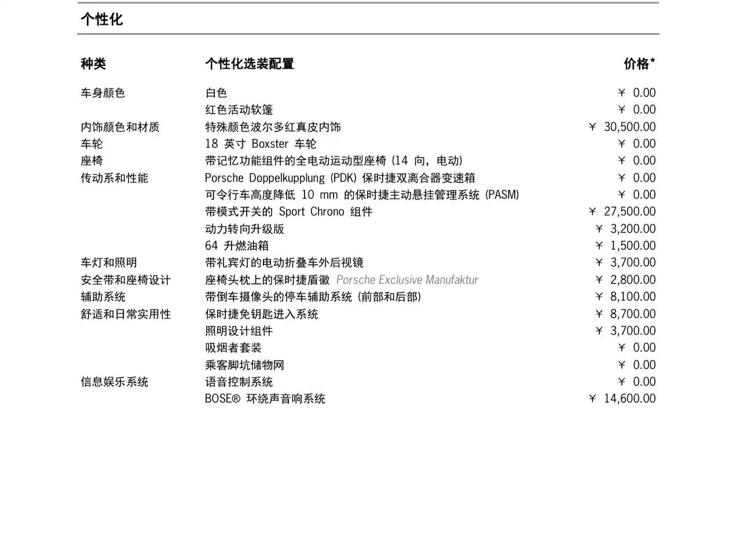Screen dimensions: 747x560
Task: Click the BOSE 环绕声音响系统 option
Action: click(265, 398)
